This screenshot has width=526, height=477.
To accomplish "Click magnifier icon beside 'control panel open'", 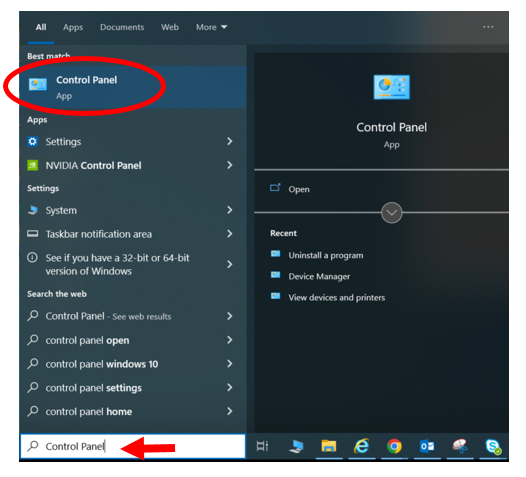I will [x=33, y=340].
